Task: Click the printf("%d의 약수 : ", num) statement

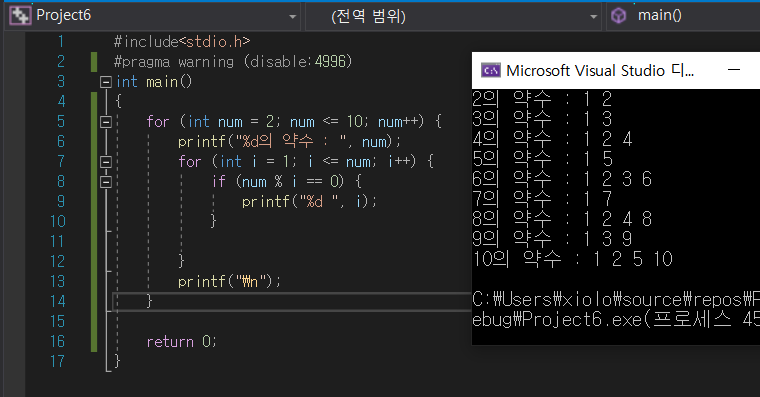Action: 289,142
